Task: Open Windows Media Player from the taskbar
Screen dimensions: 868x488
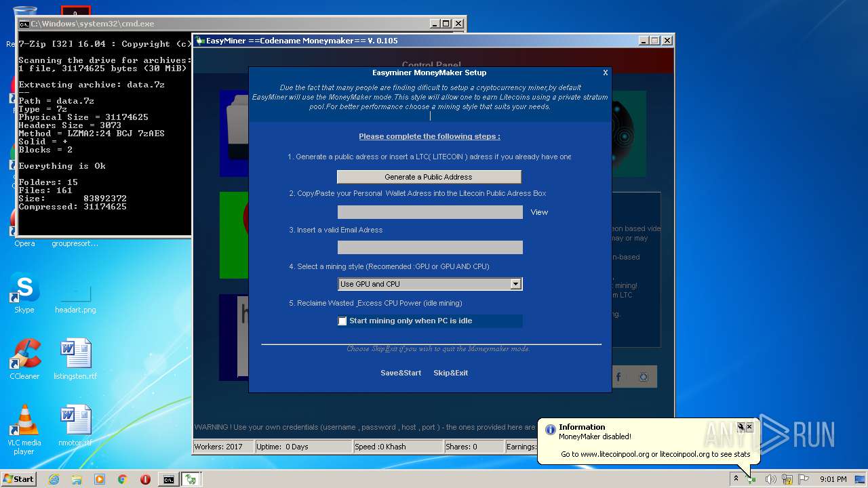Action: [x=100, y=479]
